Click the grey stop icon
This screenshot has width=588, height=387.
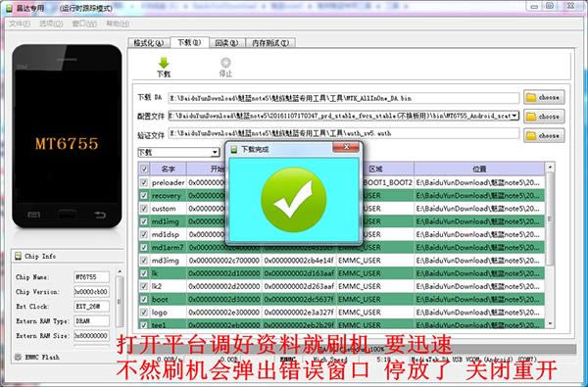pyautogui.click(x=225, y=63)
